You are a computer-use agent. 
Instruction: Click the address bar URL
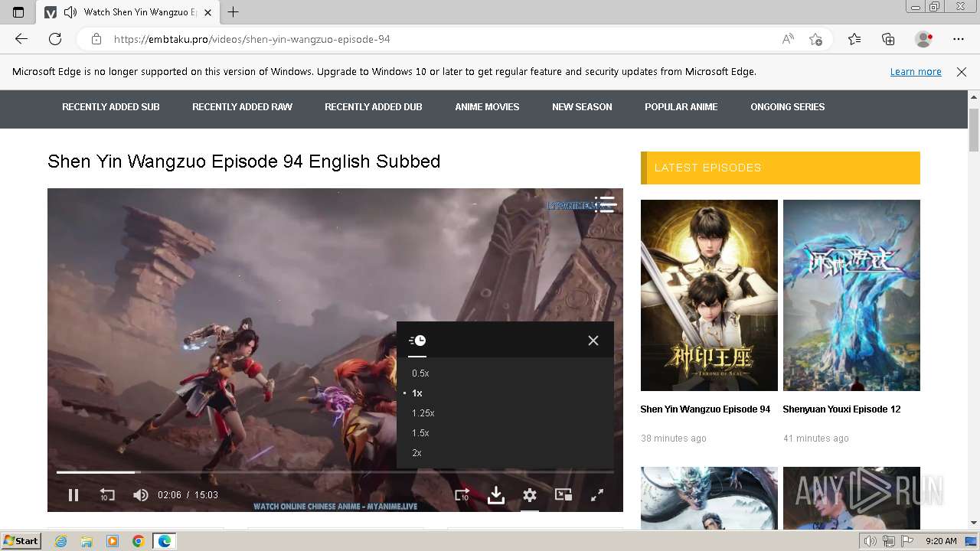click(x=252, y=39)
